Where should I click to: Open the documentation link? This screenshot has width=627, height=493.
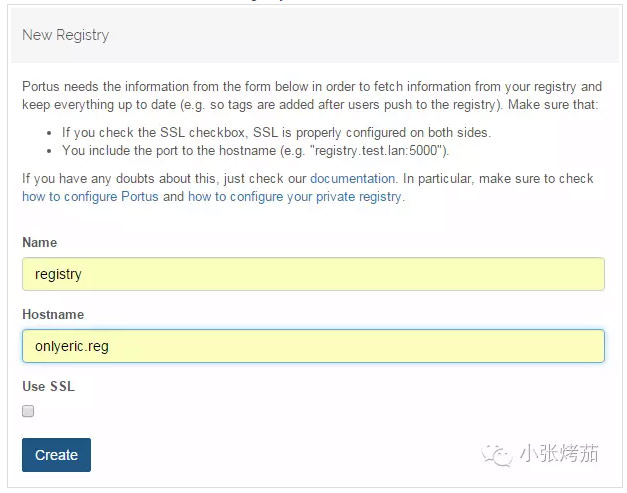coord(352,178)
